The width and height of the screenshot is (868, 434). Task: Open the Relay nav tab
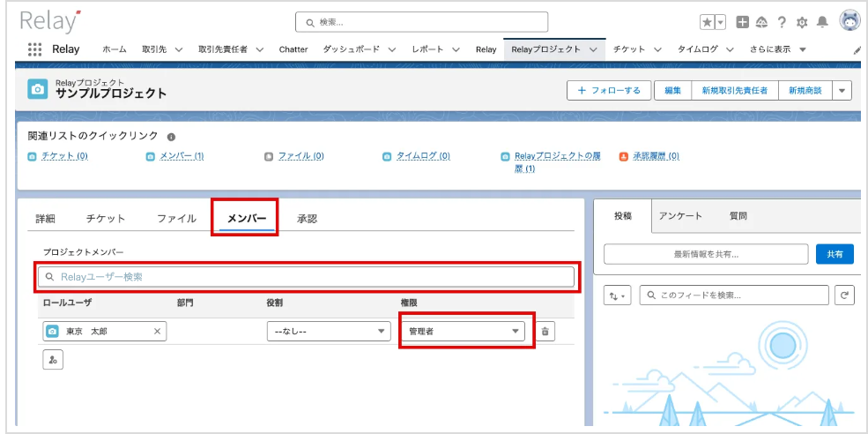[x=486, y=49]
